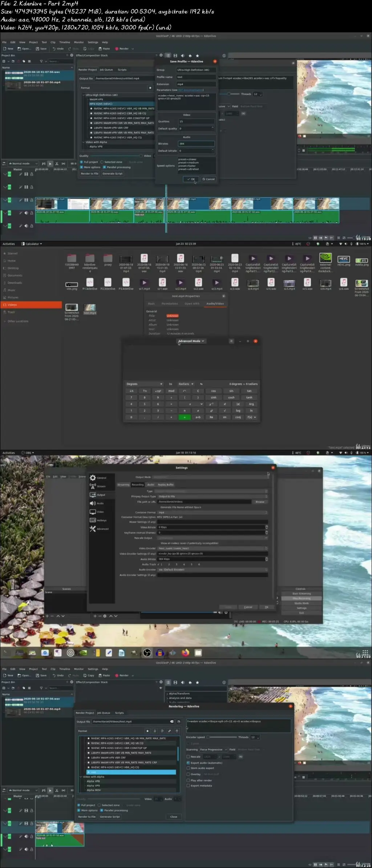372x868 pixels.
Task: Enable Rescale checkbox in Rendering — Kdenlive dialog
Action: pyautogui.click(x=188, y=757)
